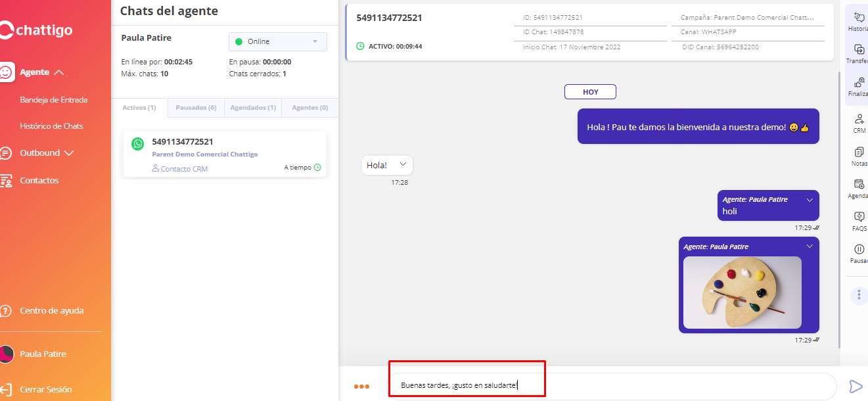Open the Online status dropdown
Image resolution: width=868 pixels, height=401 pixels.
[x=277, y=41]
